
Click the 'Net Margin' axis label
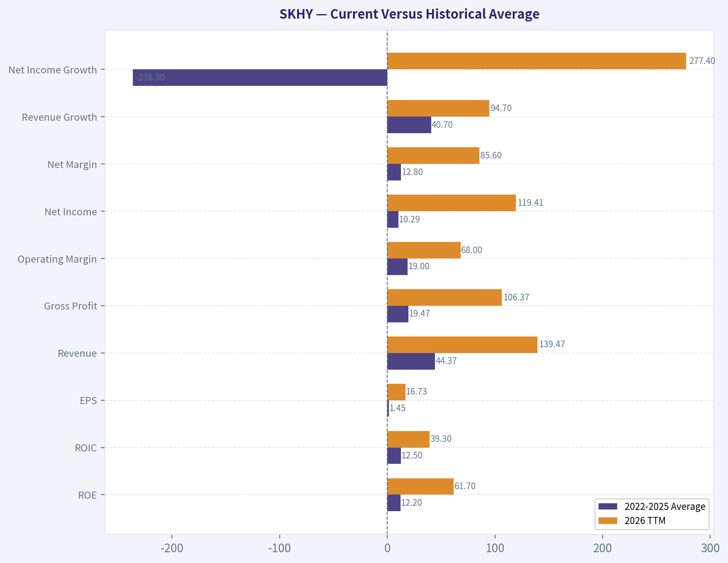[72, 164]
